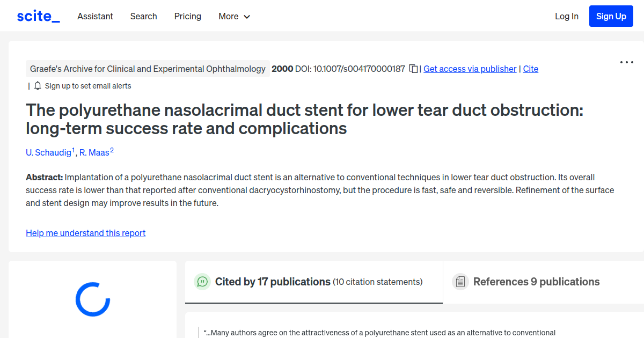Open Get access via publisher link
Image resolution: width=644 pixels, height=338 pixels.
click(470, 69)
